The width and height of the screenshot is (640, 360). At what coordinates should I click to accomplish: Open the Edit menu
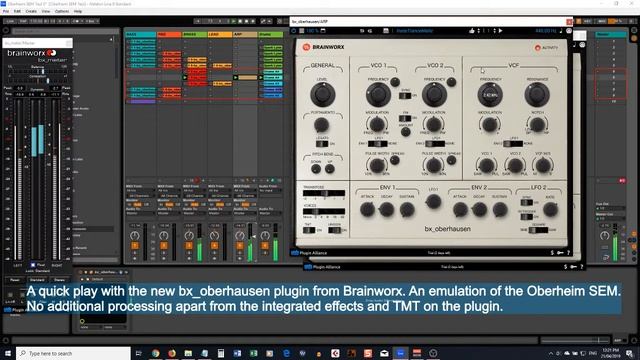pyautogui.click(x=17, y=11)
